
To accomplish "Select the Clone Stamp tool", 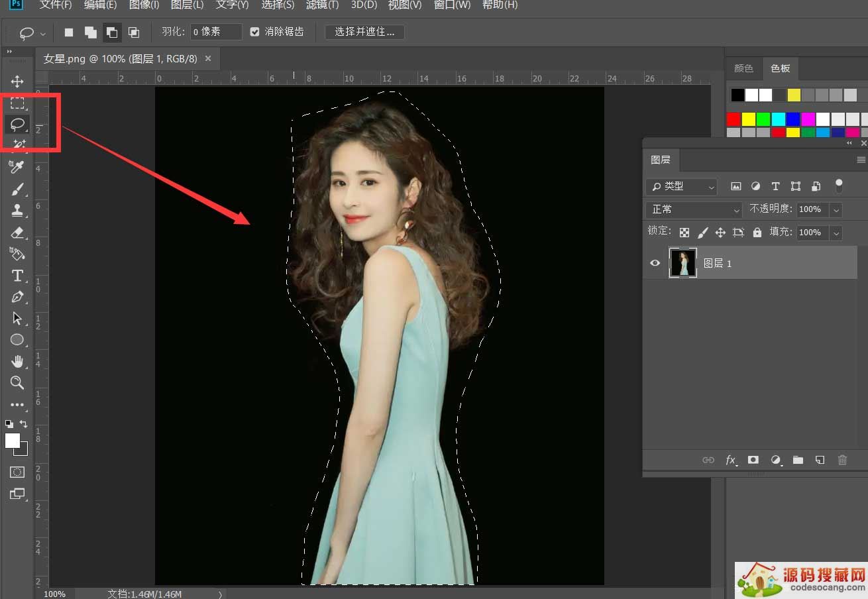I will pos(17,211).
